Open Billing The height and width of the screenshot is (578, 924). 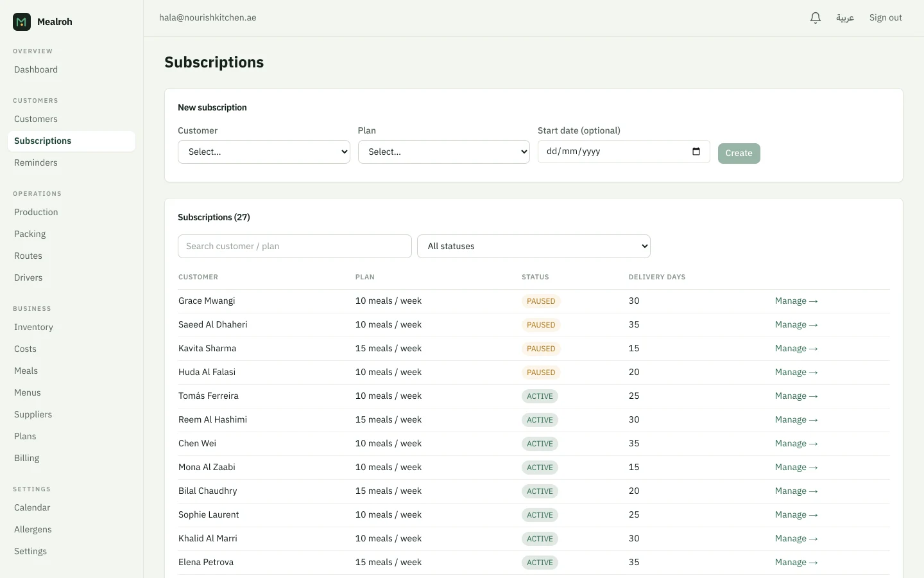tap(26, 458)
